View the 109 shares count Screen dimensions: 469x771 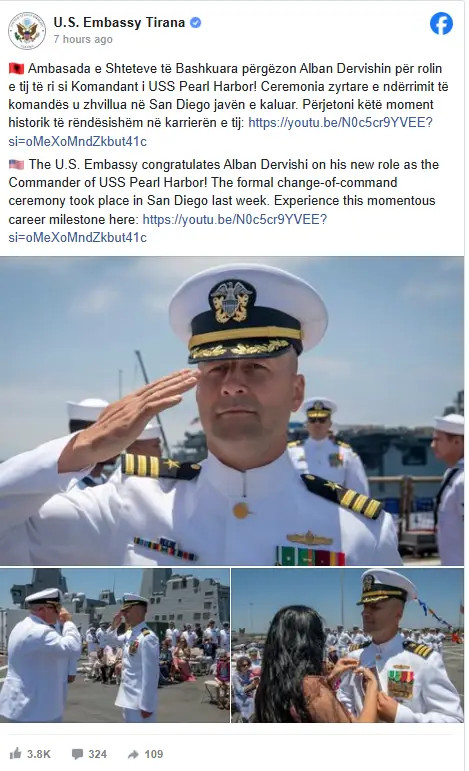click(153, 754)
